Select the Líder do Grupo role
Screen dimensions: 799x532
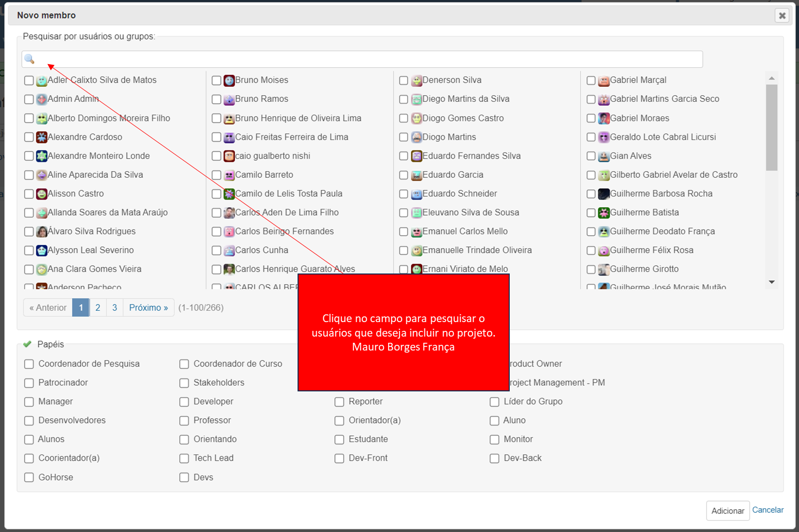495,402
